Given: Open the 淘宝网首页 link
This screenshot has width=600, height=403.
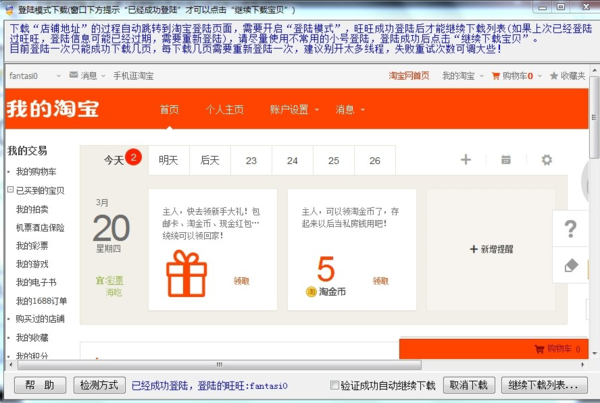Looking at the screenshot, I should coord(409,76).
